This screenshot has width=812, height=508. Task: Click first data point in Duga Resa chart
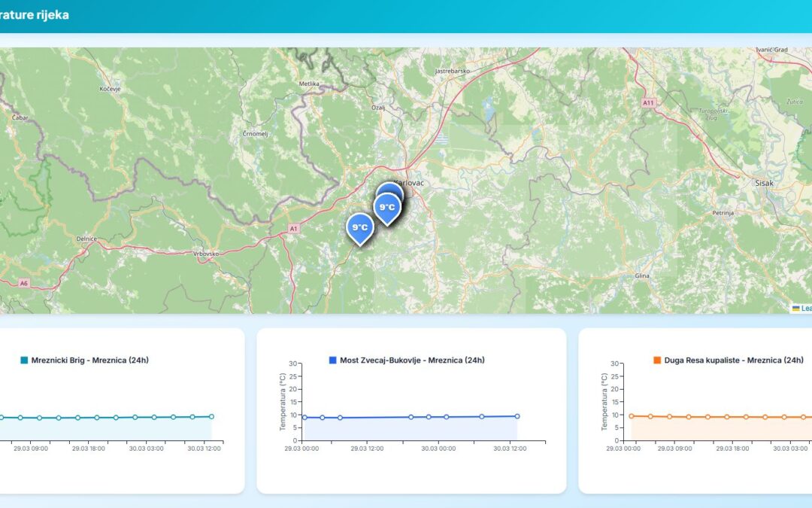point(632,415)
